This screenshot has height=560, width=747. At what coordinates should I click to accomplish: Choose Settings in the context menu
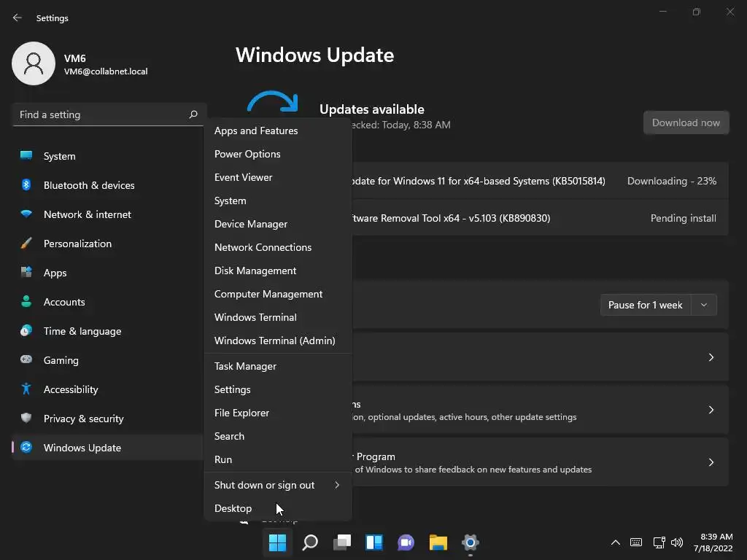278,389
